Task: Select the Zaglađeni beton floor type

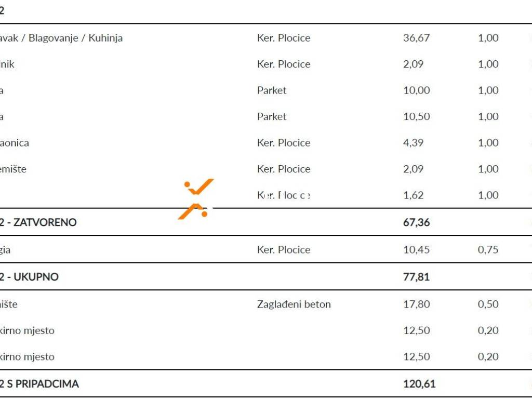Action: click(294, 304)
